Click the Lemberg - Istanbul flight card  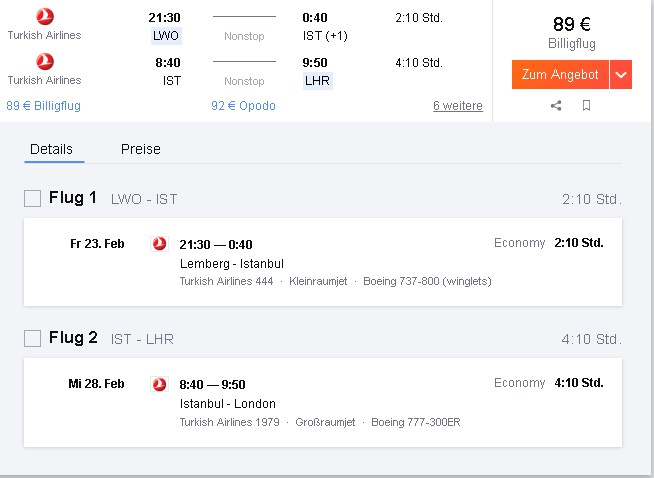[x=323, y=262]
